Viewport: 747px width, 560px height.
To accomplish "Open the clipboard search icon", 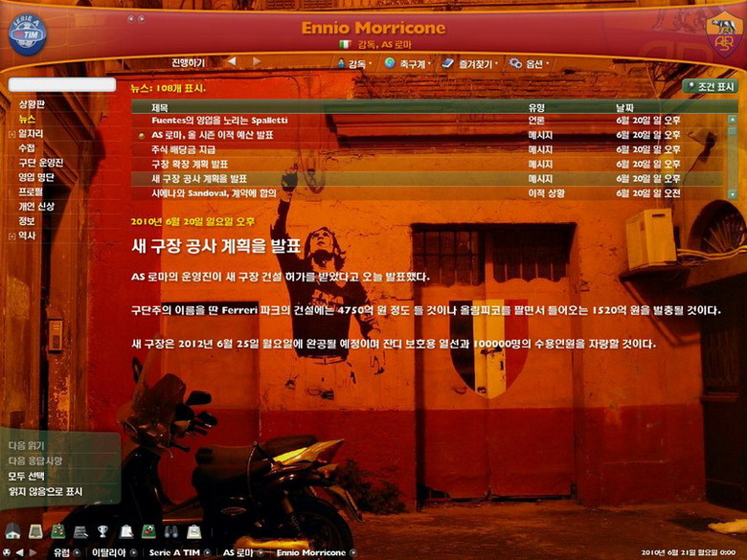I will tap(193, 531).
